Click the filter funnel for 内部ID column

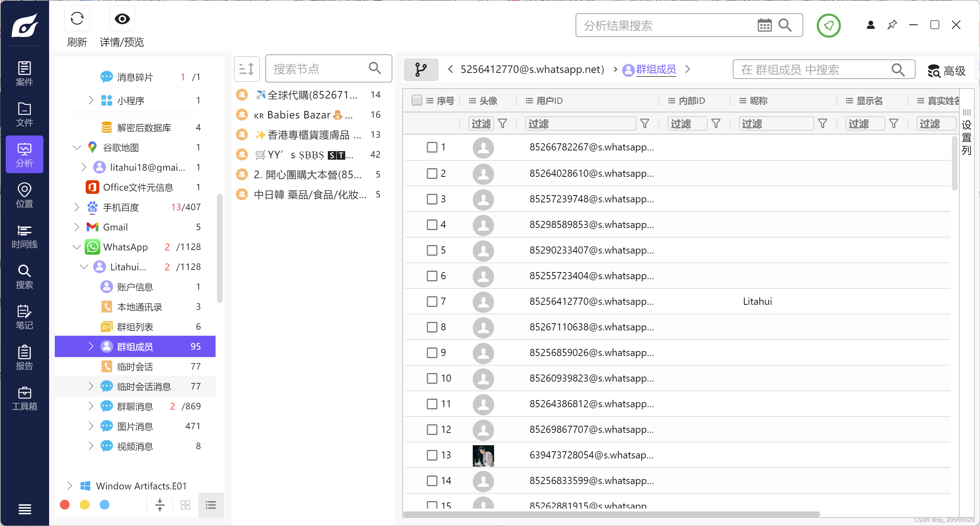click(x=715, y=124)
